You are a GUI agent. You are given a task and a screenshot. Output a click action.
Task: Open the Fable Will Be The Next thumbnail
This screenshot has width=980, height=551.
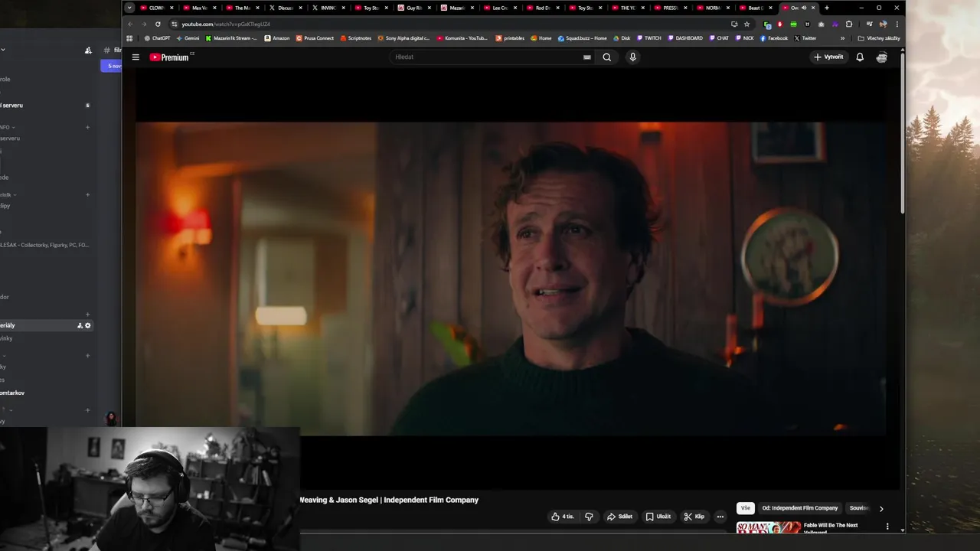(769, 527)
